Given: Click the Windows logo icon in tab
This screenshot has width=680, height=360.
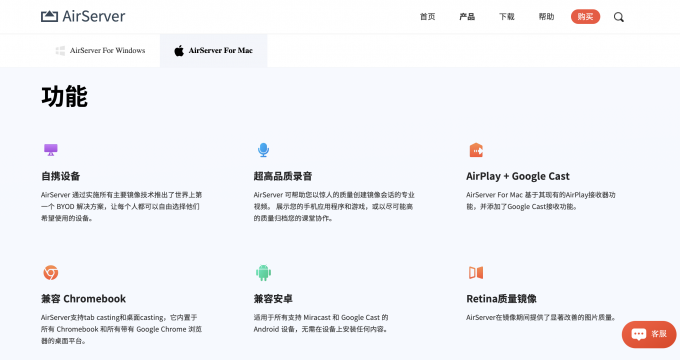Looking at the screenshot, I should tap(60, 51).
